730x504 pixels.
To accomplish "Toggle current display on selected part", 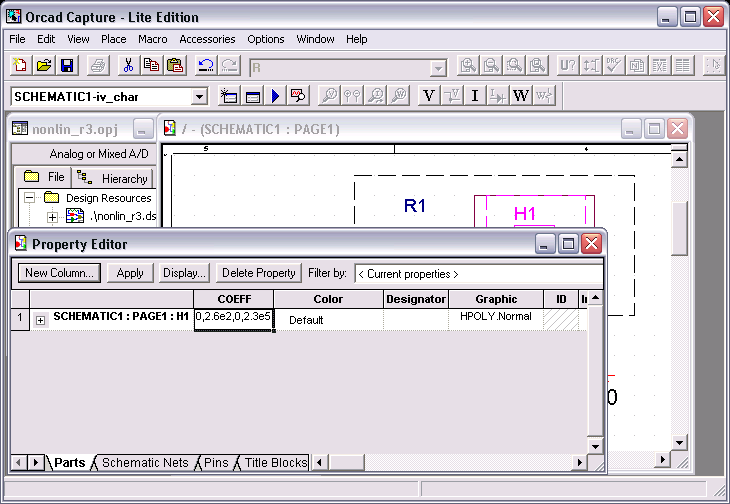I will pyautogui.click(x=498, y=96).
